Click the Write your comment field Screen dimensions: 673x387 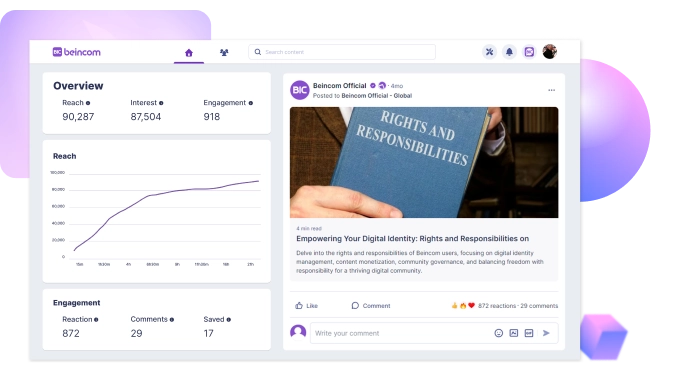point(434,333)
